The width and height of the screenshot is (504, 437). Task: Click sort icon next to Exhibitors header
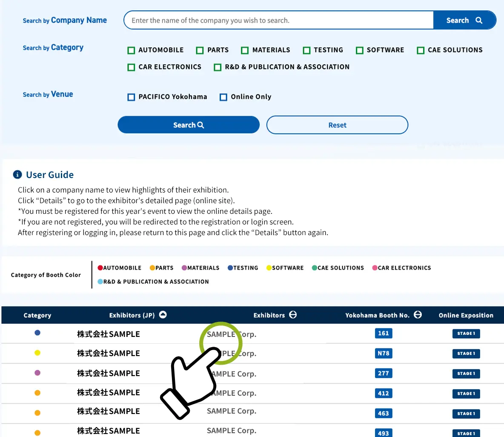pos(293,315)
